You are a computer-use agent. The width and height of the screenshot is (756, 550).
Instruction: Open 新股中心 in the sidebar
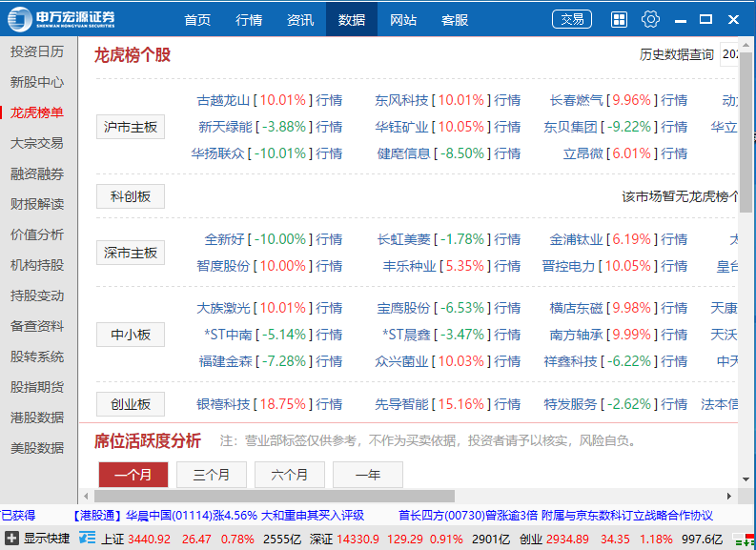coord(37,82)
